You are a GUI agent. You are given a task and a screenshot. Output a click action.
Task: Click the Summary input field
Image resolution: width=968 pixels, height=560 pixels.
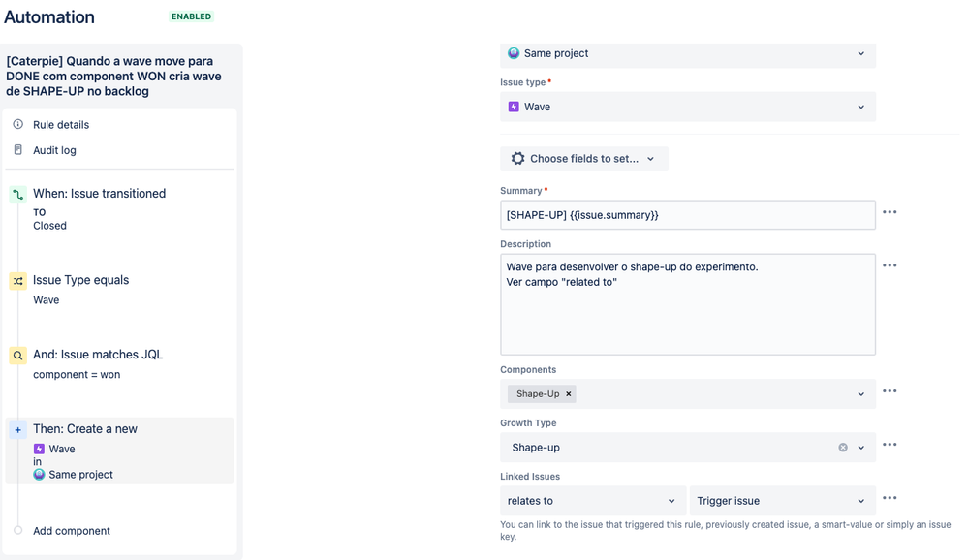[x=688, y=215]
